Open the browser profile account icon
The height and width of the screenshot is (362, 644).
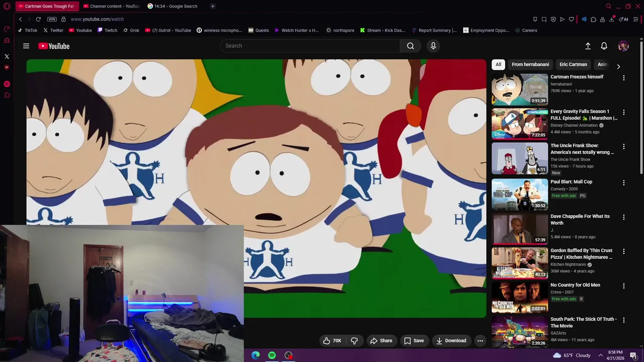pyautogui.click(x=602, y=19)
